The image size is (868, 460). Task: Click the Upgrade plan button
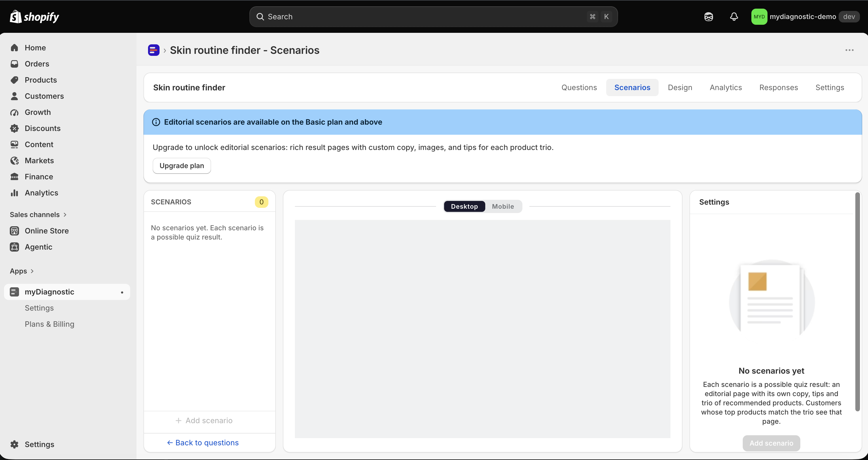(x=182, y=166)
